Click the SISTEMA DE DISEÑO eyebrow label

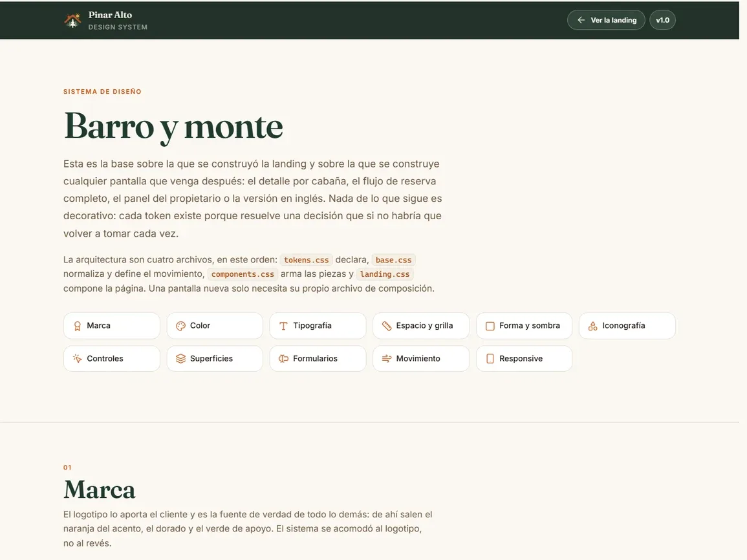click(102, 91)
